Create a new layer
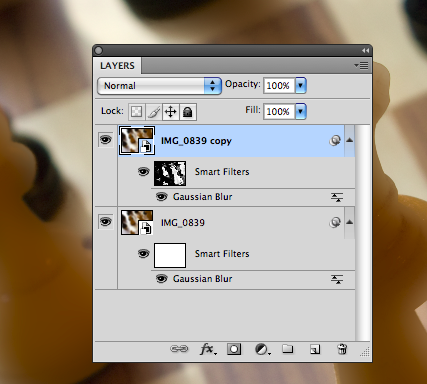Screen dimensions: 427x384 point(315,349)
